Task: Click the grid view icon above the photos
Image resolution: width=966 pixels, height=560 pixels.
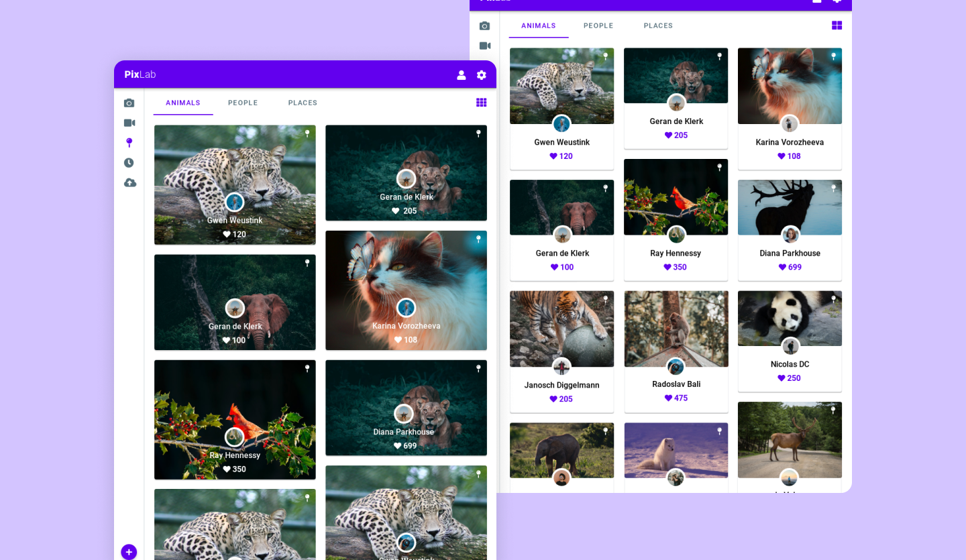Action: (481, 103)
